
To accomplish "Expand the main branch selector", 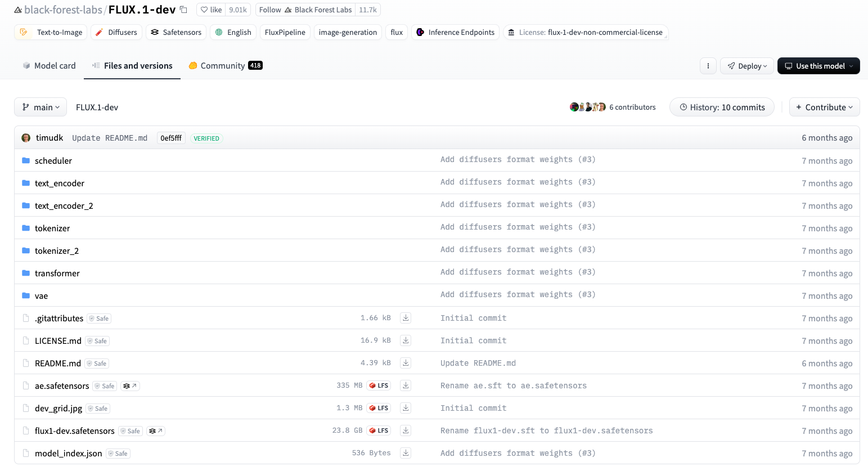I will pos(41,107).
